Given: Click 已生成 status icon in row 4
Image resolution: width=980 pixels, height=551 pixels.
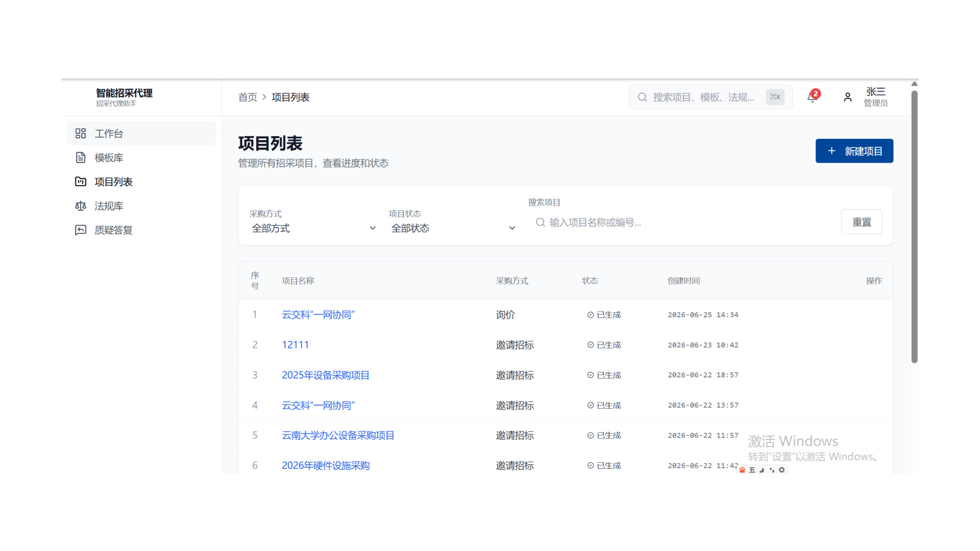Looking at the screenshot, I should [591, 405].
